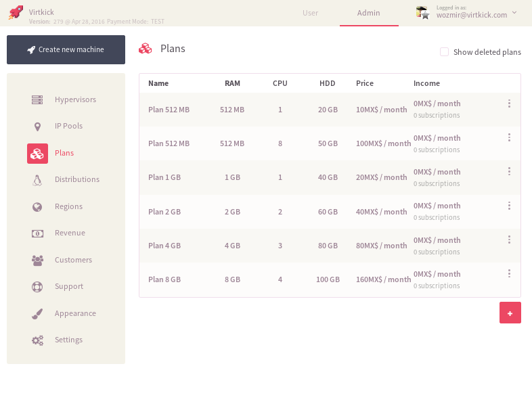Viewport: 532px width, 408px height.
Task: Click the Revenue money icon
Action: 37,233
